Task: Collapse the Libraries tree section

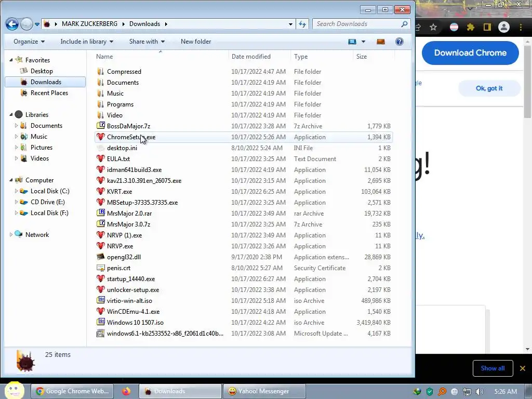Action: (11, 115)
